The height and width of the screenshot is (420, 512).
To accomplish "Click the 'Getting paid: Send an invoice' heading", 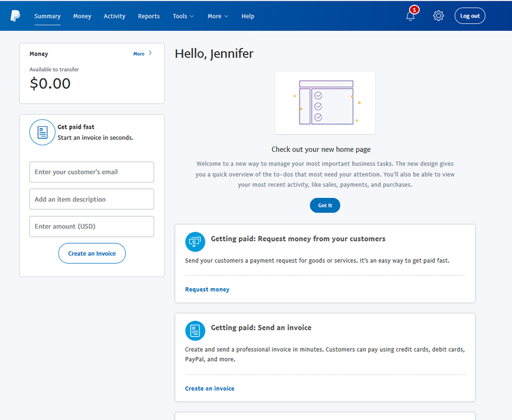I will [261, 328].
